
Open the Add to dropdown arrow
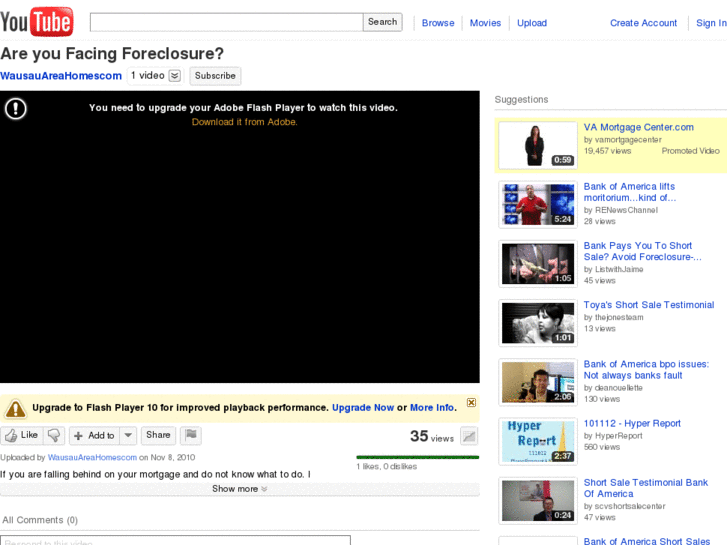coord(128,435)
